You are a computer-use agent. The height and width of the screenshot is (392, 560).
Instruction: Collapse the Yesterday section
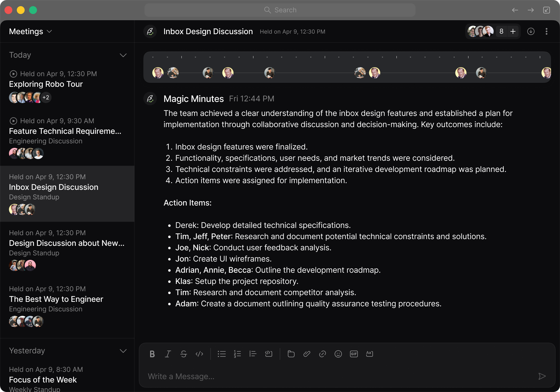coord(123,351)
